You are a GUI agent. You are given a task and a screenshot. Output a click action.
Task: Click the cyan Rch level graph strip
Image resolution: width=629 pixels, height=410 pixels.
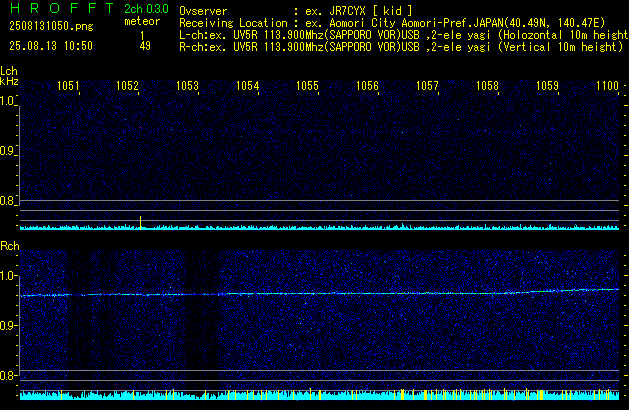pos(319,395)
